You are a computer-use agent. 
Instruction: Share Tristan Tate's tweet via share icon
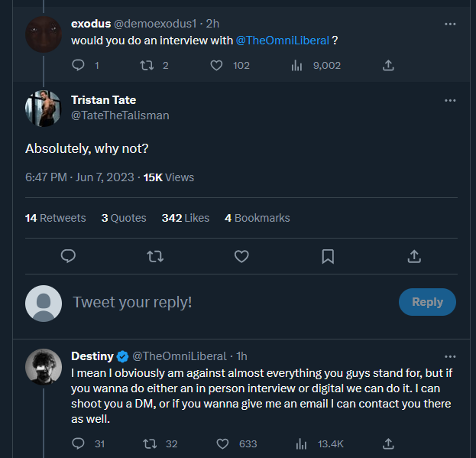click(414, 256)
